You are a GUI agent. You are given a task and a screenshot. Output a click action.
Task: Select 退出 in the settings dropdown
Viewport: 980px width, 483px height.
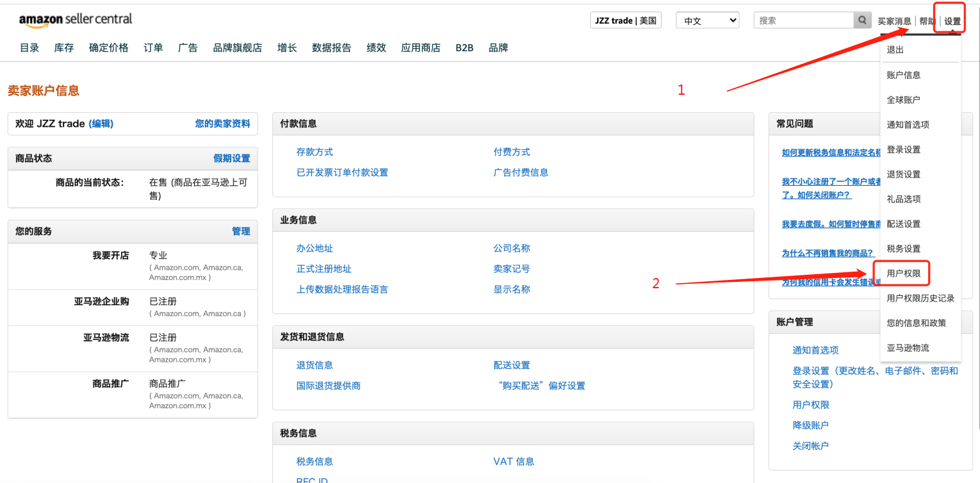[x=895, y=50]
